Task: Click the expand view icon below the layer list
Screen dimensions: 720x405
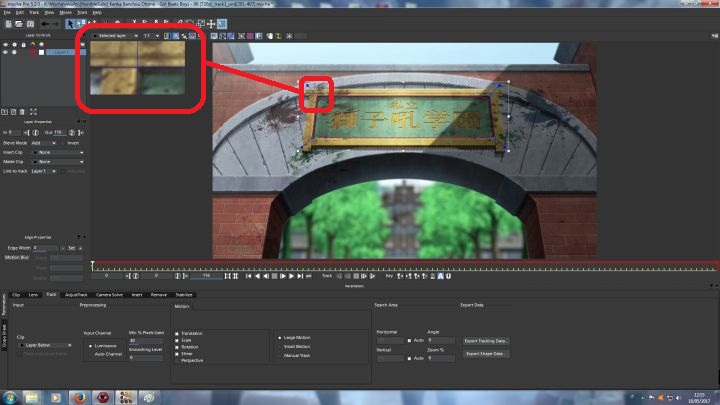Action: [x=33, y=112]
